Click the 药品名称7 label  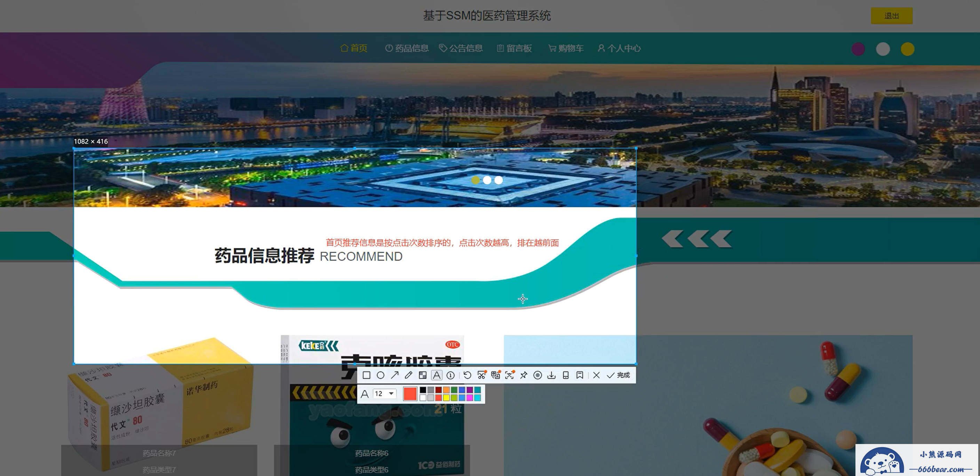[x=159, y=453]
